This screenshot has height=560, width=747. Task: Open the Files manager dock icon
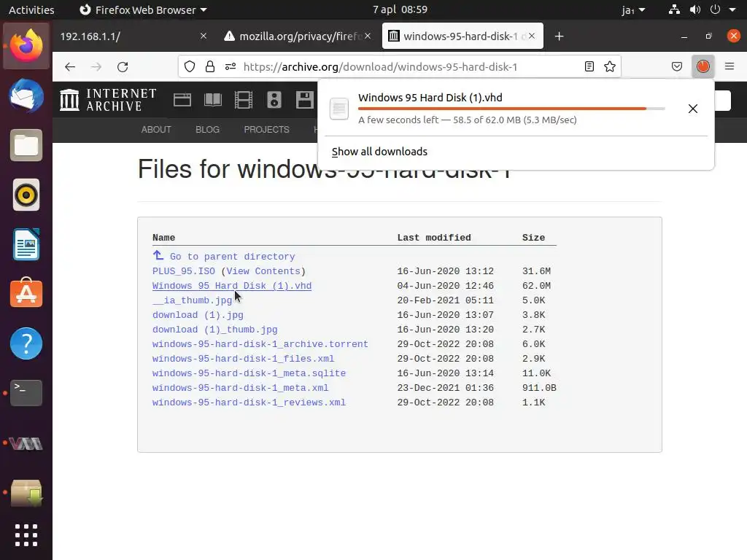[x=26, y=145]
